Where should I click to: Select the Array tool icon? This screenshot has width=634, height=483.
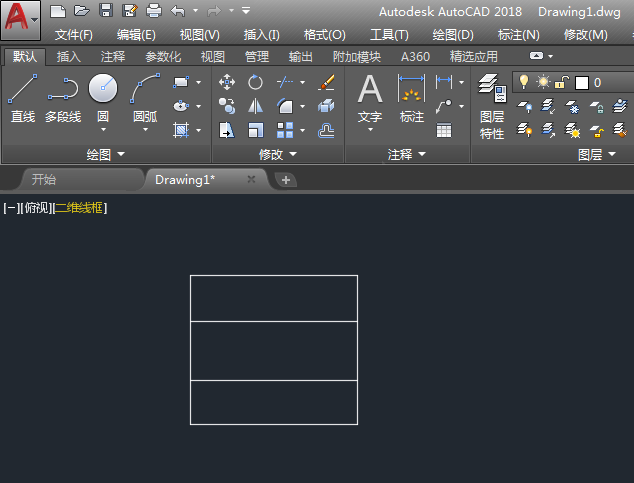tap(285, 131)
